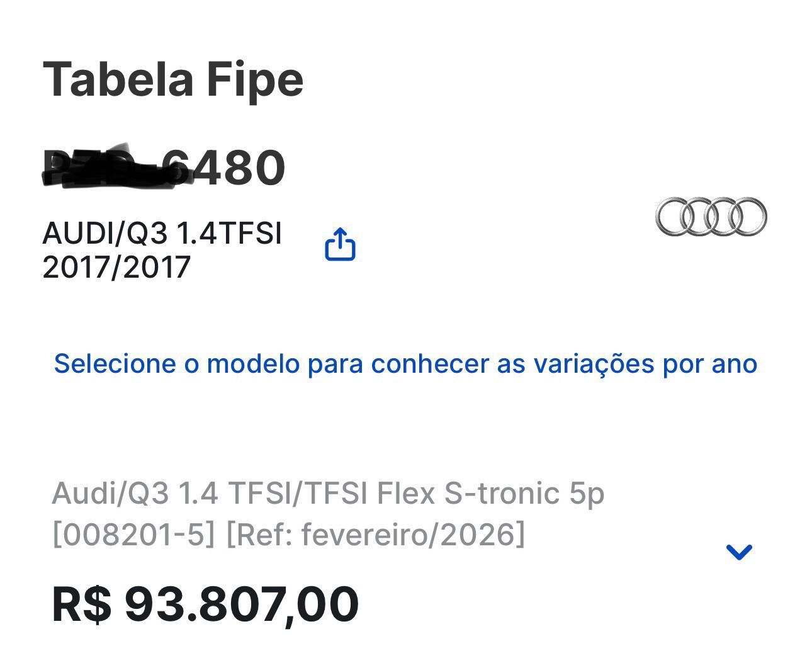Click the 2017/2017 model year text

click(116, 267)
